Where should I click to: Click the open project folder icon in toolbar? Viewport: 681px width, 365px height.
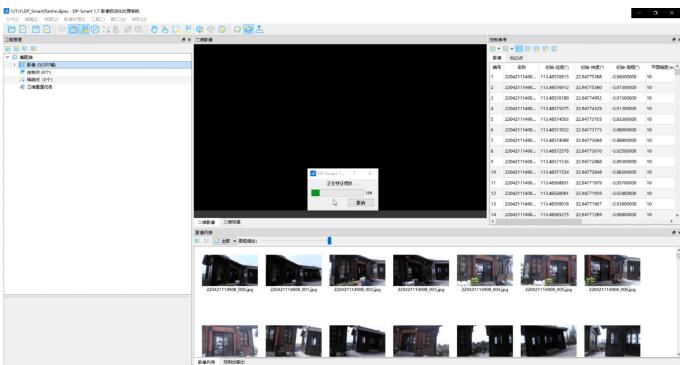[12, 29]
